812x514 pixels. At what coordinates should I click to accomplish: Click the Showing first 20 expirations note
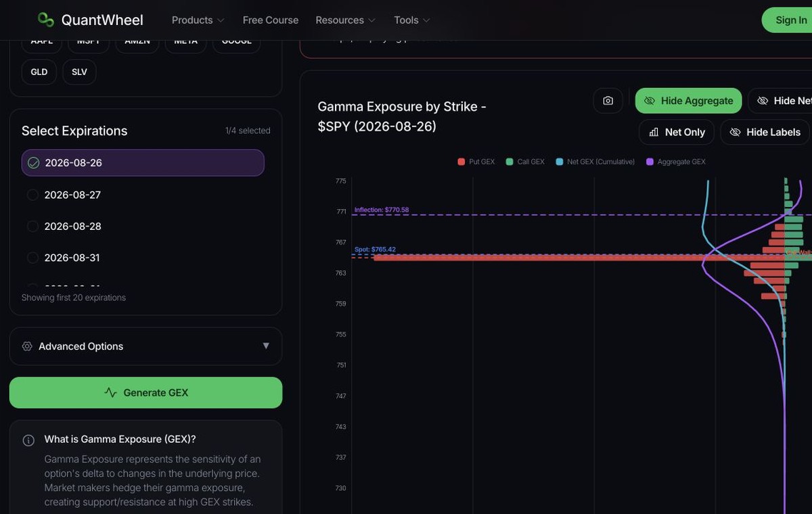pos(74,298)
